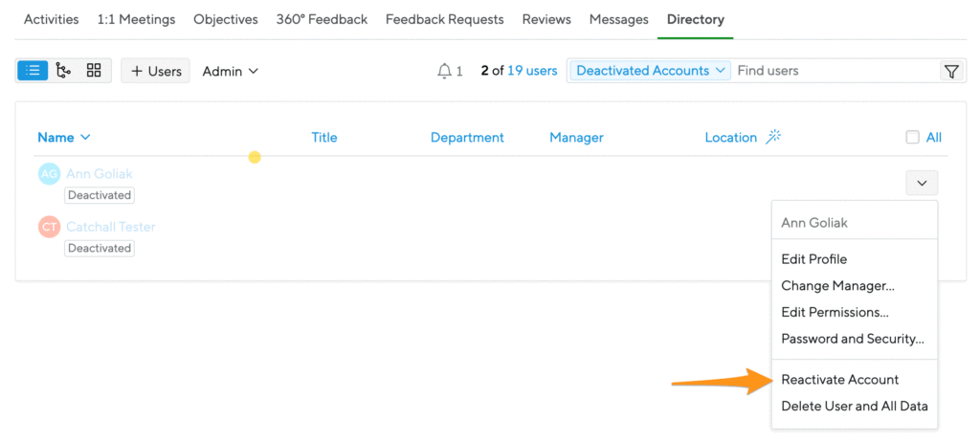This screenshot has width=980, height=442.
Task: Sort by Title column
Action: coord(324,138)
